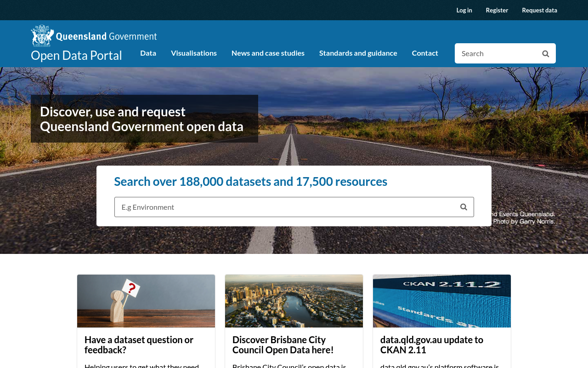Click 'Discover, use and request' banner text
The width and height of the screenshot is (588, 368).
pos(141,119)
